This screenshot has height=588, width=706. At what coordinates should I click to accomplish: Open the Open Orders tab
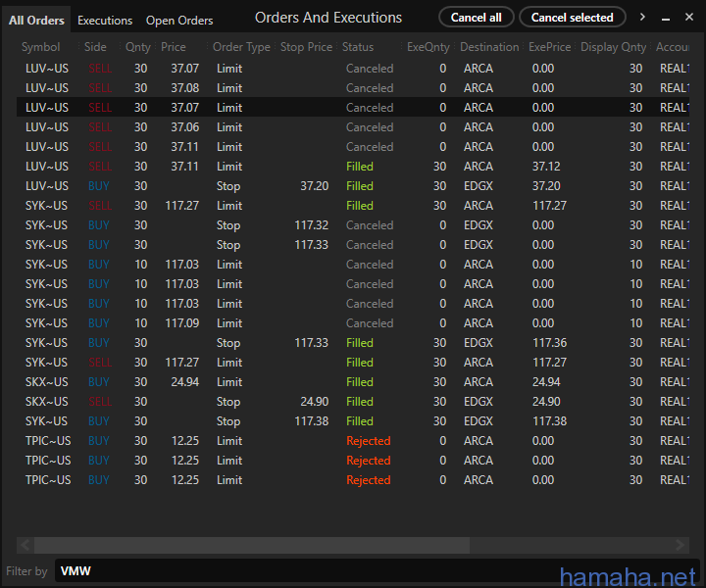coord(179,21)
